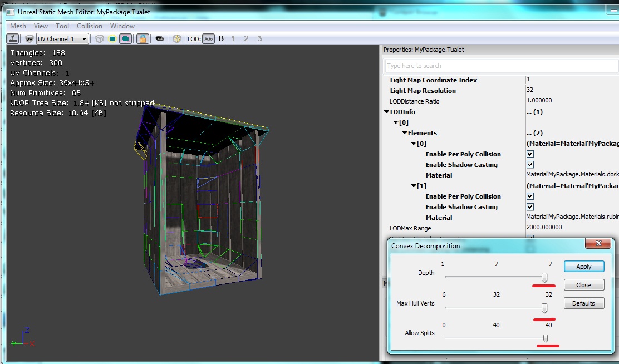Click Apply in Convex Decomposition
Viewport: 619px width, 364px height.
click(x=583, y=267)
